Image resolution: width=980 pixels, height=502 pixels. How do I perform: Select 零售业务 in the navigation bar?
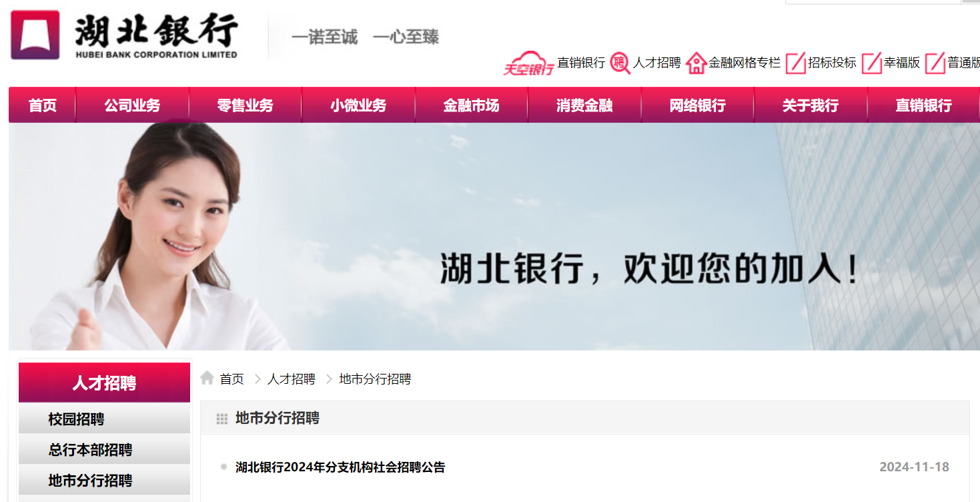[246, 105]
